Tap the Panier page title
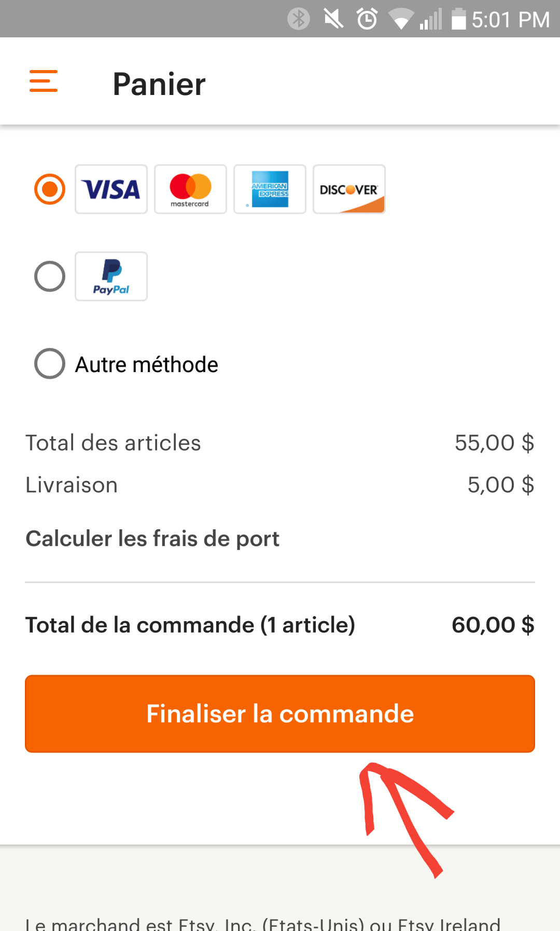Viewport: 560px width, 931px height. point(159,84)
